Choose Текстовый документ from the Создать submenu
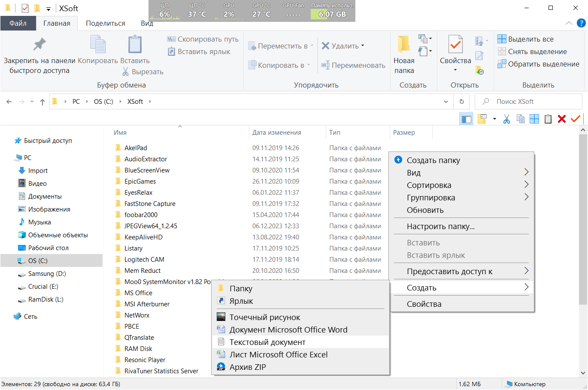 click(x=300, y=342)
